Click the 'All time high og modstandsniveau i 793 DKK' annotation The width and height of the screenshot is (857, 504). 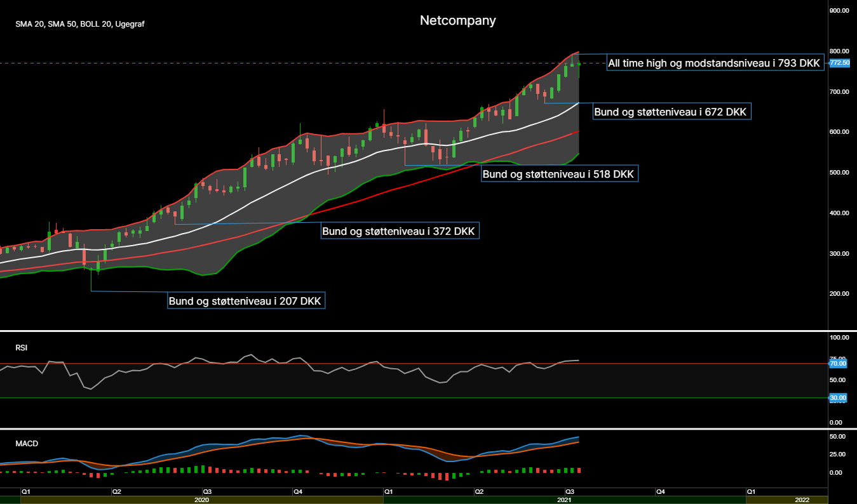715,63
